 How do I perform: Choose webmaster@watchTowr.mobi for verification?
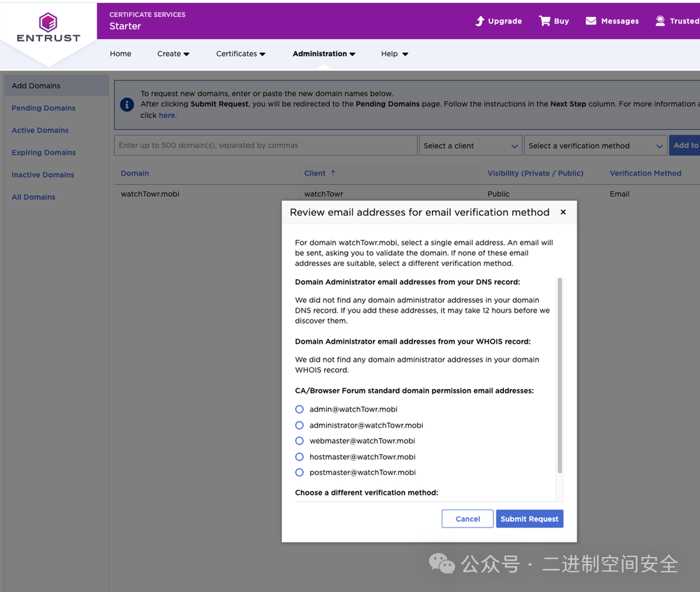[299, 441]
